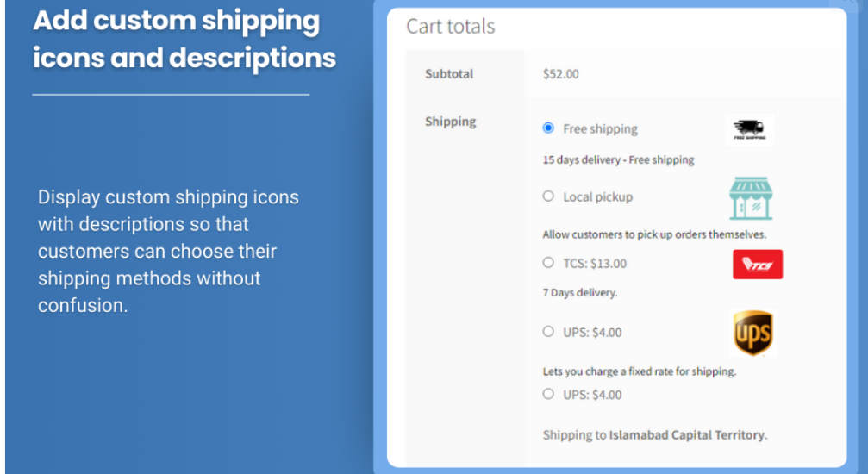Screen dimensions: 868x474
Task: Click the 'Local pickup' option label text
Action: [x=598, y=197]
